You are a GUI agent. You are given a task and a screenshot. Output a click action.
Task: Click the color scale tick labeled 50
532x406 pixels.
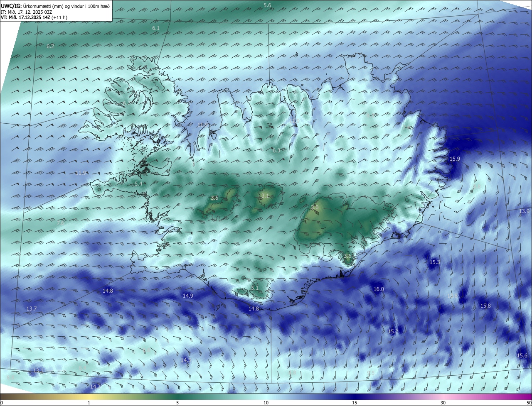pyautogui.click(x=529, y=403)
